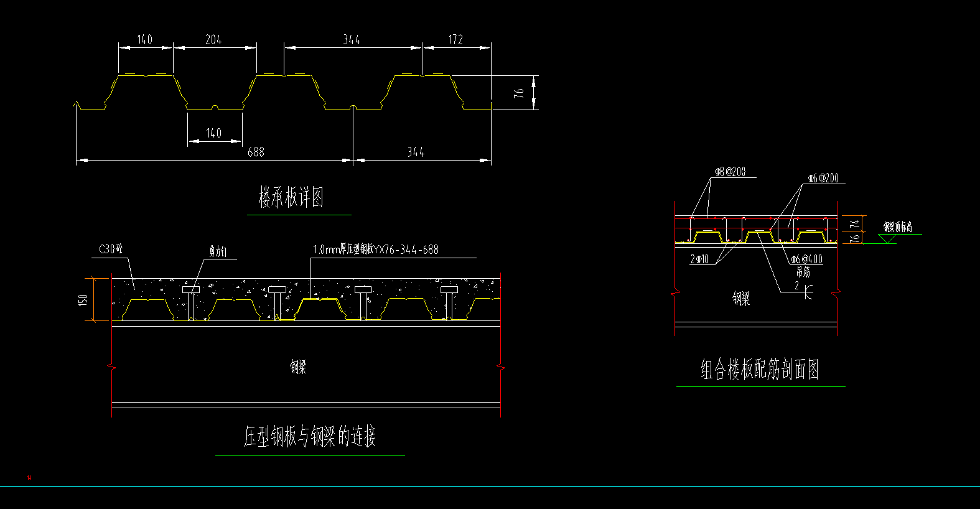
Task: Click the '688' overall width dimension
Action: coord(256,152)
